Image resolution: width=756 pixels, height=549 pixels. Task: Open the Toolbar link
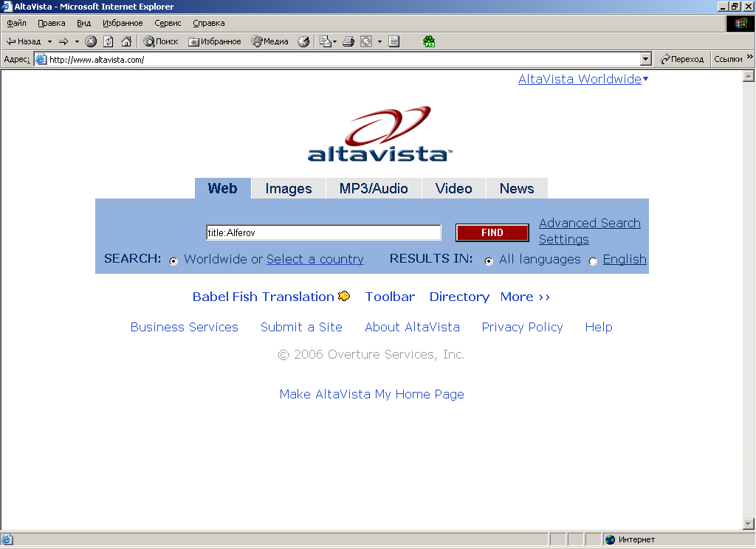tap(390, 297)
